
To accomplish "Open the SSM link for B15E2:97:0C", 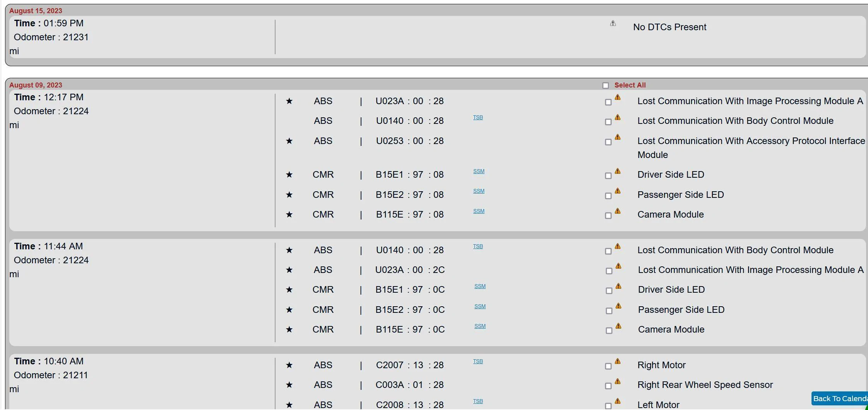I will coord(480,306).
